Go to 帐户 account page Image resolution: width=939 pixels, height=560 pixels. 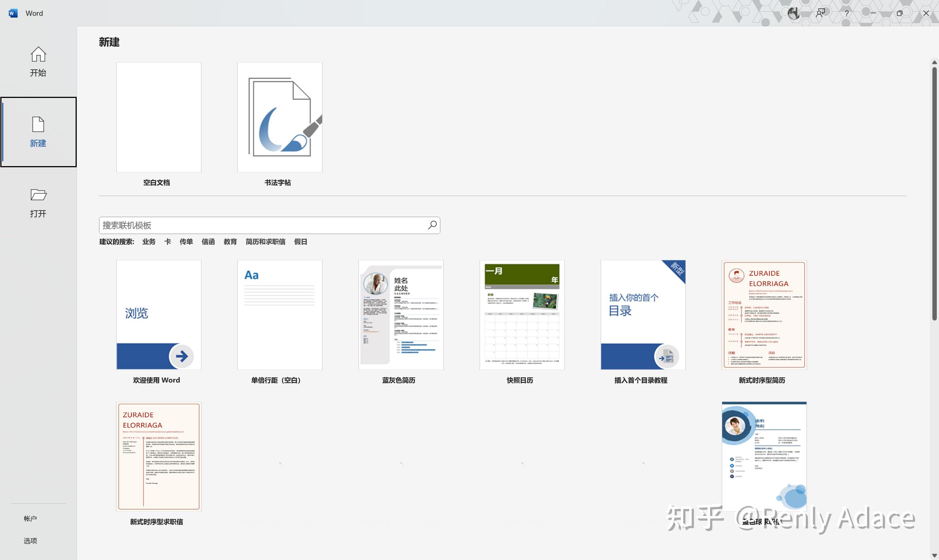pyautogui.click(x=30, y=519)
